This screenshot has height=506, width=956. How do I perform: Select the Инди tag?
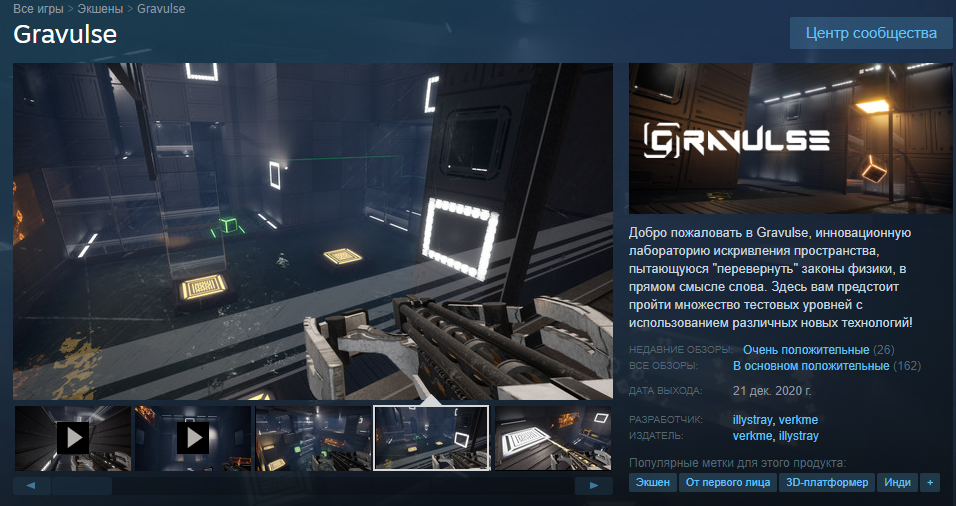point(897,482)
